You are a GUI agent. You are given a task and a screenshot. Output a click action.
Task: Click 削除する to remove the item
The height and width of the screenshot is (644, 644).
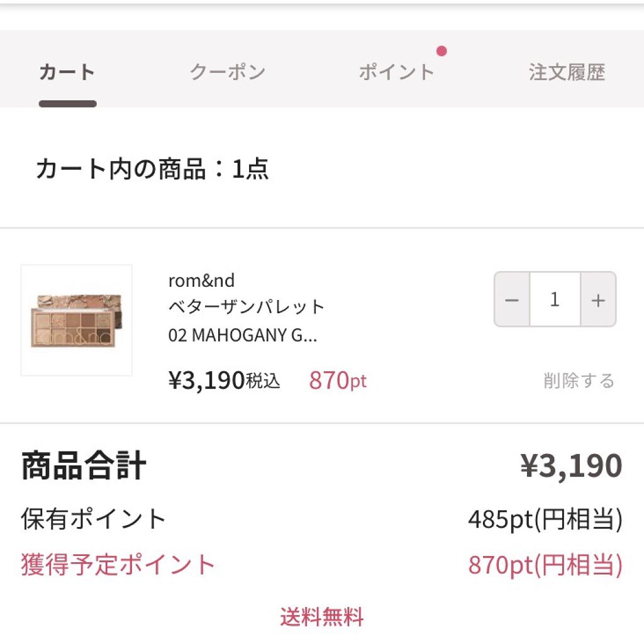pos(579,381)
